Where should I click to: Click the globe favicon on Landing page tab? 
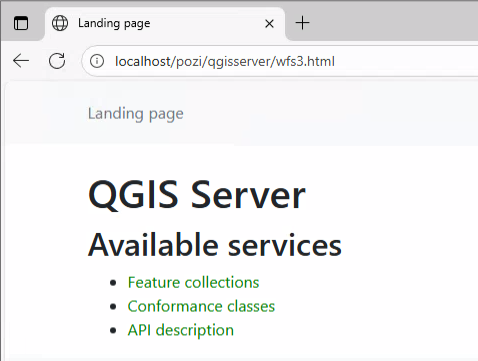60,23
